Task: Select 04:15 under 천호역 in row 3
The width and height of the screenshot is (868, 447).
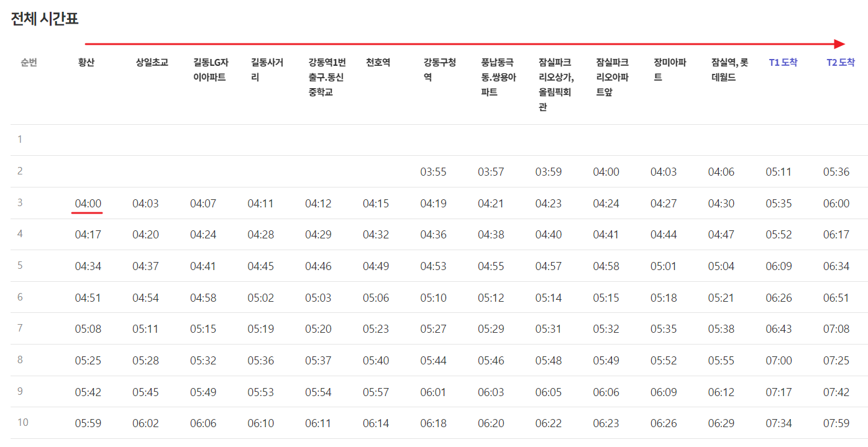Action: [376, 204]
